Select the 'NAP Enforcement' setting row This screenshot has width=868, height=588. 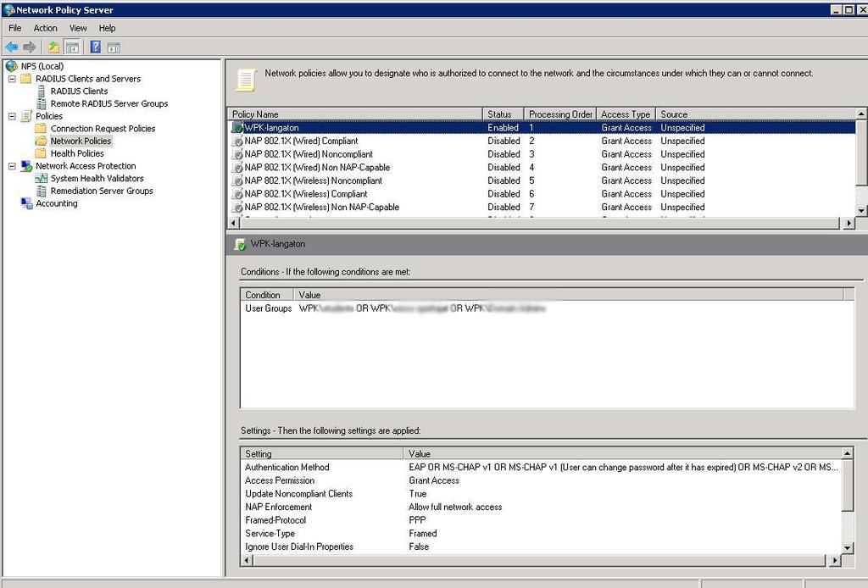click(x=541, y=508)
